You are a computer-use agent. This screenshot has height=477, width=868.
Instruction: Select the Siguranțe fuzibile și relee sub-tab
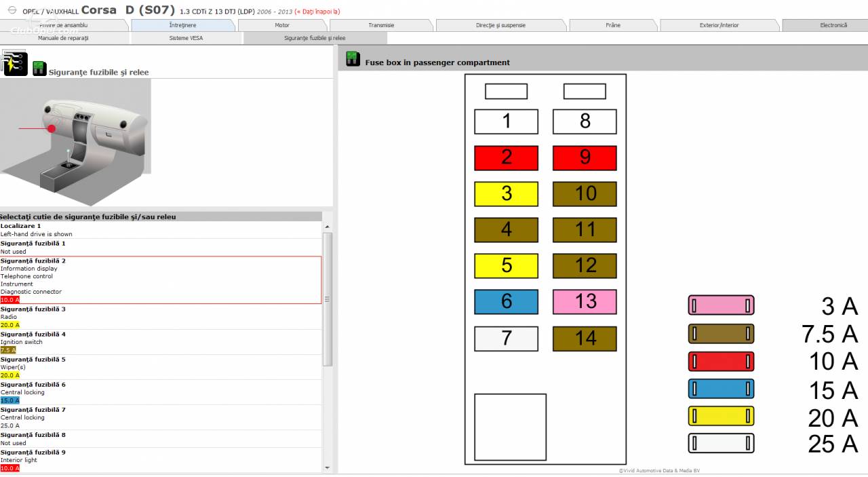(x=315, y=38)
